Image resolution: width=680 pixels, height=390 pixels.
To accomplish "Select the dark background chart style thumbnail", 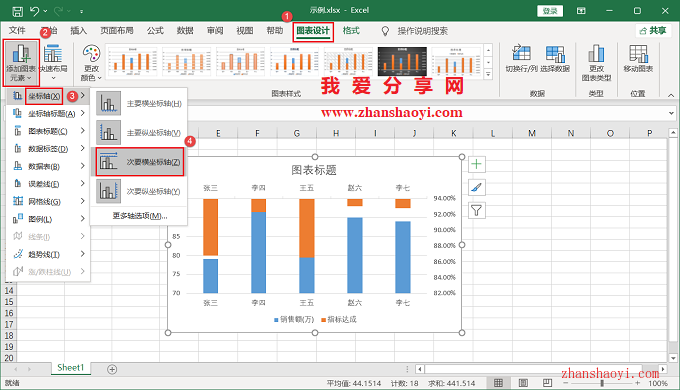I will click(402, 61).
